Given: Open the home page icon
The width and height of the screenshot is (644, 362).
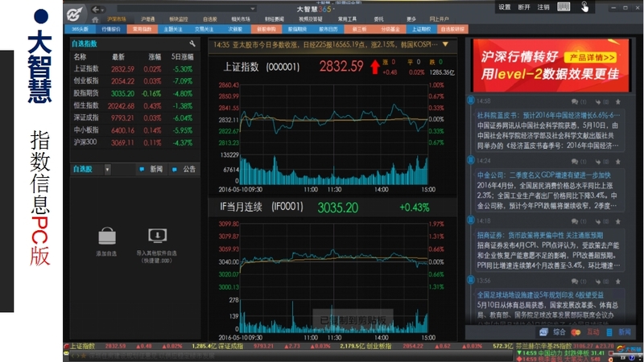Looking at the screenshot, I should tap(95, 19).
